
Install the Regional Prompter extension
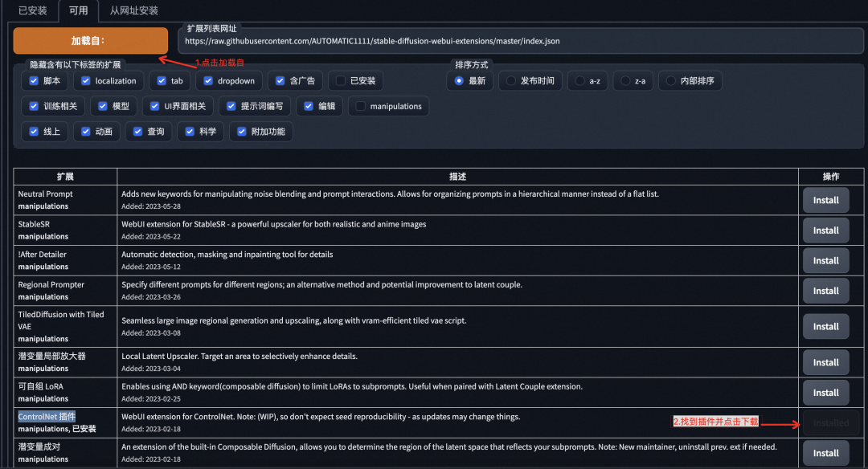pyautogui.click(x=825, y=290)
